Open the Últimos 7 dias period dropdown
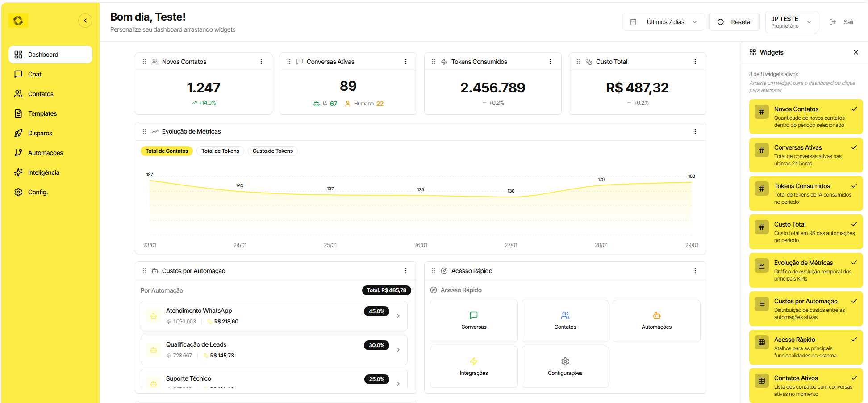 [664, 22]
